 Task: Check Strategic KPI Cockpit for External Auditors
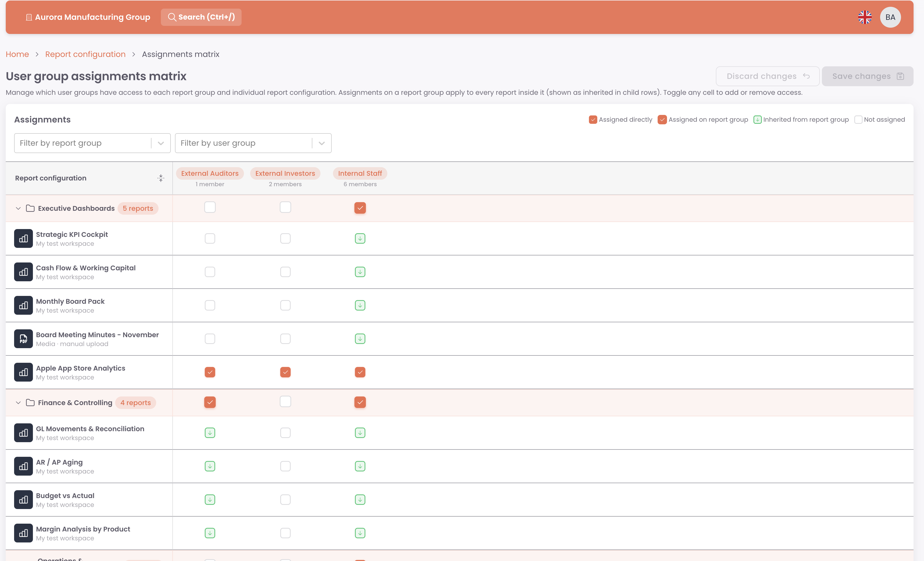coord(210,238)
